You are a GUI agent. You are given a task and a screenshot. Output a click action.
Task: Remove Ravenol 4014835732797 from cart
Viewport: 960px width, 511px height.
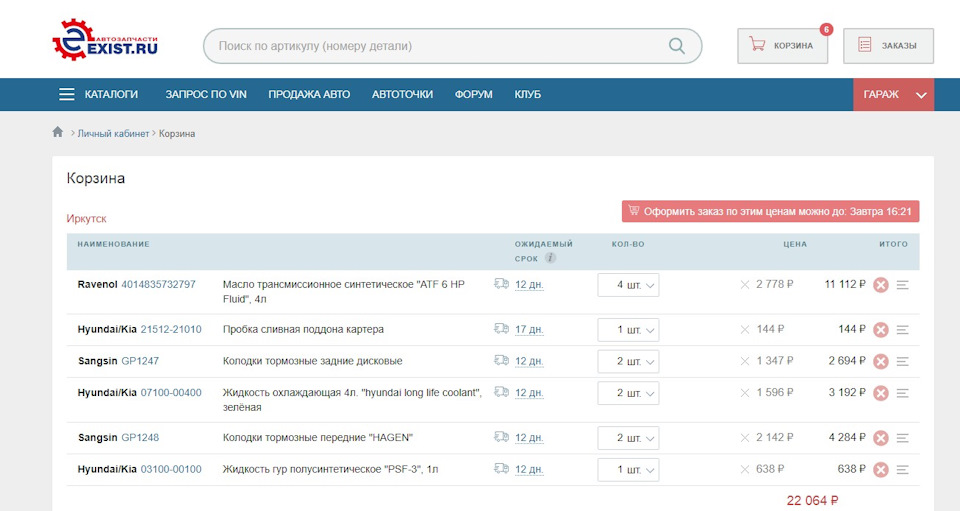(x=880, y=285)
